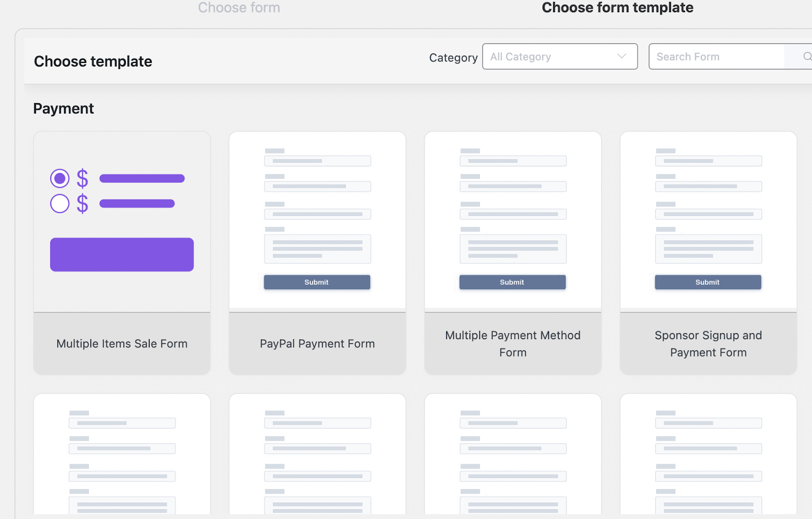Select Sponsor Signup and Payment Form thumbnail
This screenshot has height=519, width=812.
pos(708,222)
